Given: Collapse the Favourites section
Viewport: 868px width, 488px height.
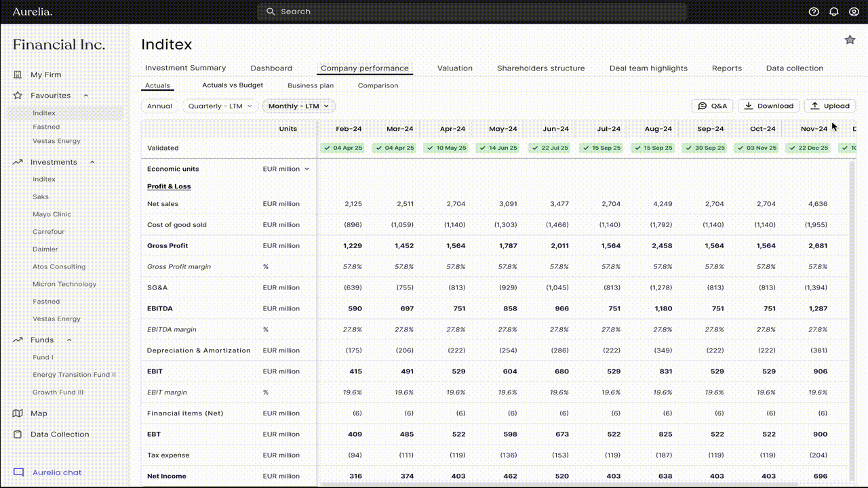Looking at the screenshot, I should [x=85, y=96].
